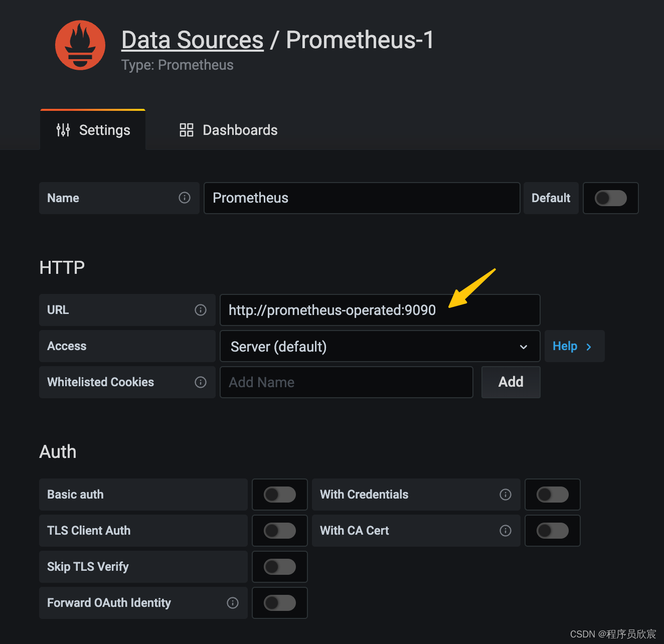Screen dimensions: 664x644
Task: Click the Name input containing Prometheus
Action: (362, 198)
